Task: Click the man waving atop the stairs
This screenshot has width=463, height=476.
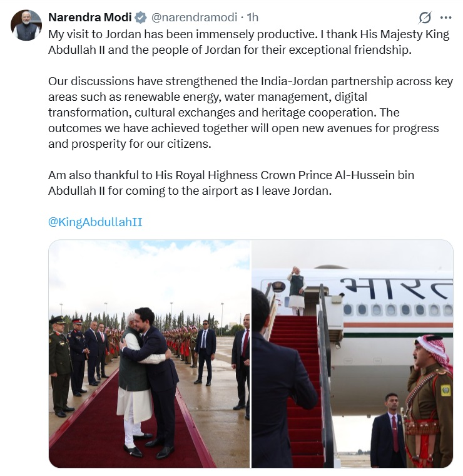Action: click(x=296, y=291)
